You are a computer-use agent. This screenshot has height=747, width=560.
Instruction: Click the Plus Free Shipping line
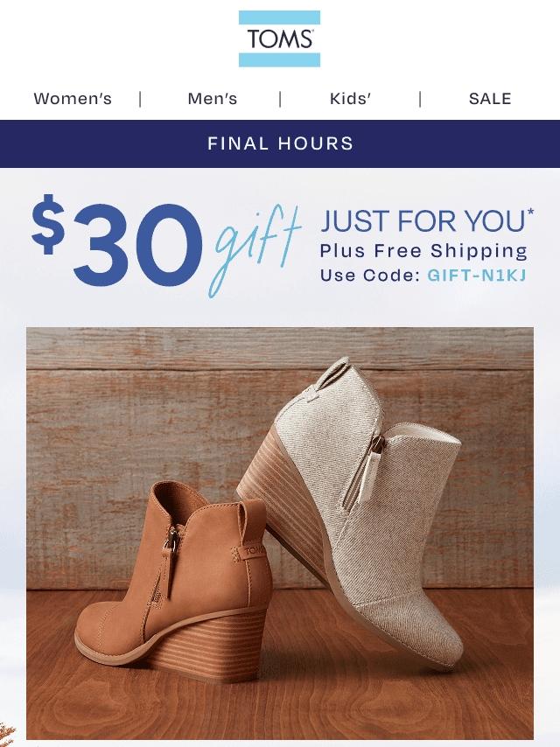click(x=423, y=251)
